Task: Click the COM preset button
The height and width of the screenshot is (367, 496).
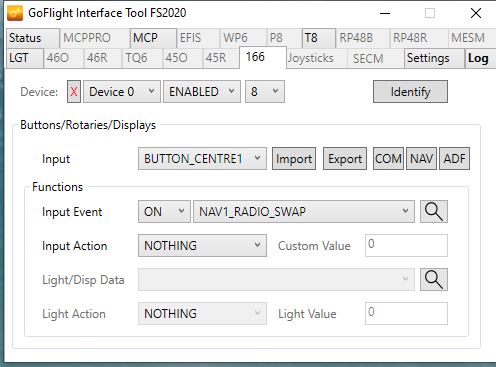Action: 388,159
